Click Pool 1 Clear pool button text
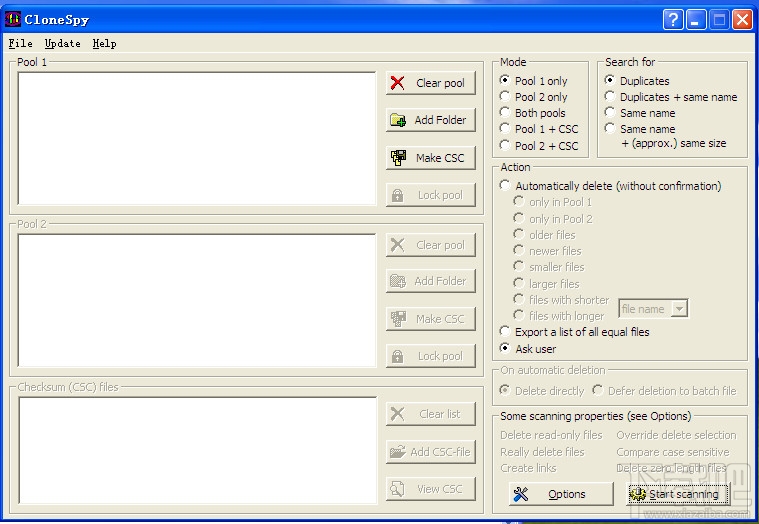 click(440, 83)
